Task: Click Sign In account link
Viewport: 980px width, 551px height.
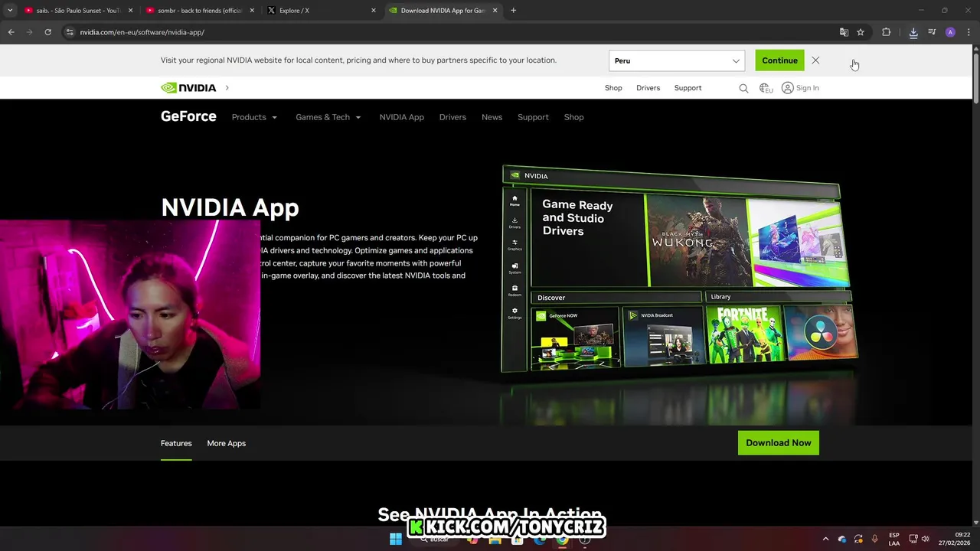Action: pos(800,88)
